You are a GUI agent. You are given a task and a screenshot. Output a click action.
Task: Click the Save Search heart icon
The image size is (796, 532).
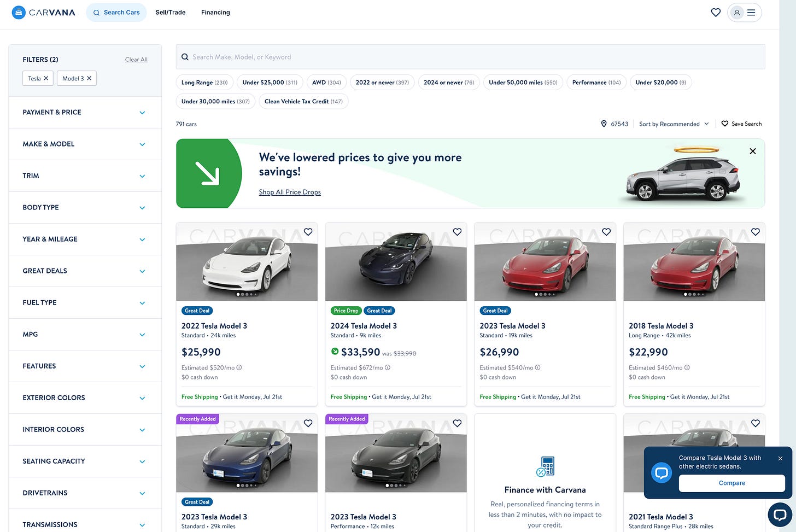click(725, 124)
